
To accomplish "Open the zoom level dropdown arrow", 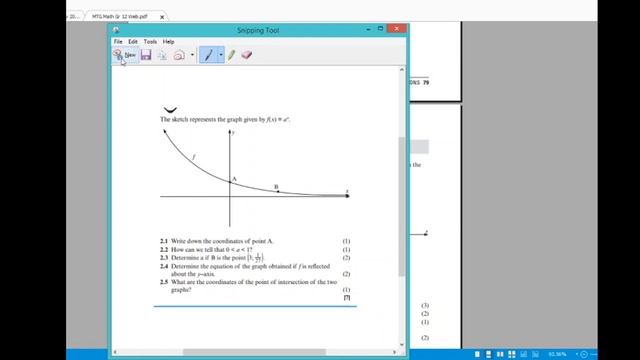I will point(577,354).
